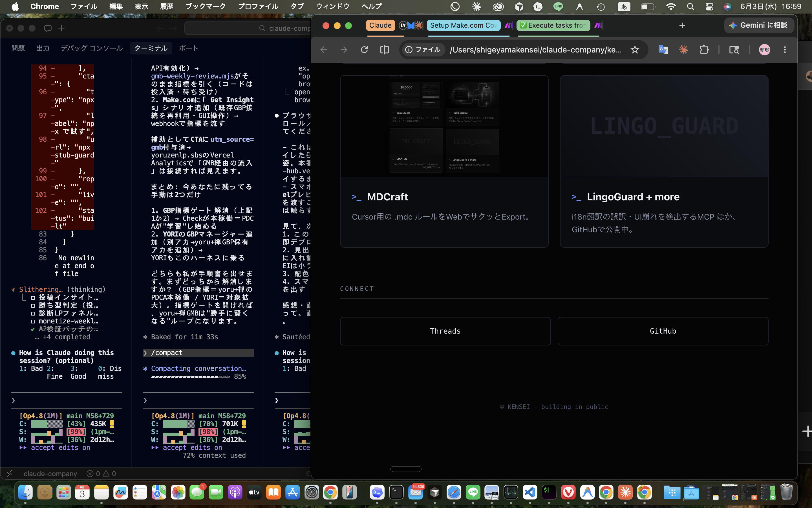Open the 履歴 menu in menu bar

tap(167, 6)
